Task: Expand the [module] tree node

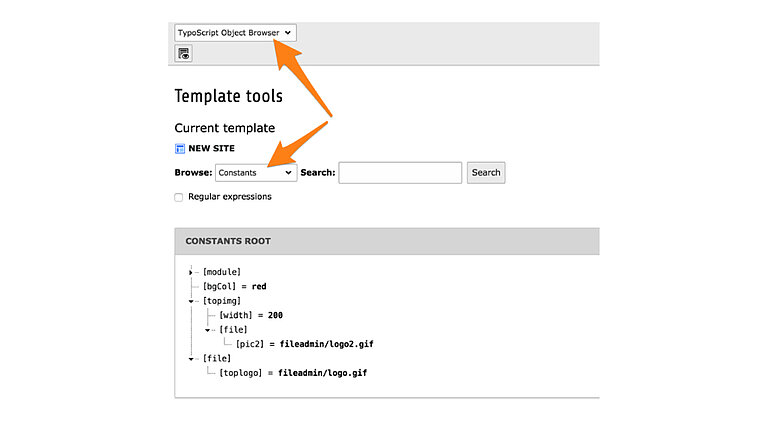Action: click(x=191, y=272)
